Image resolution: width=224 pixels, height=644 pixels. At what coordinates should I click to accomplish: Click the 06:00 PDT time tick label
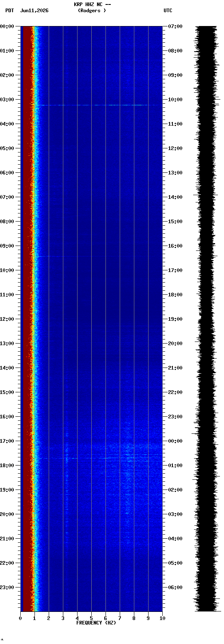click(x=7, y=173)
